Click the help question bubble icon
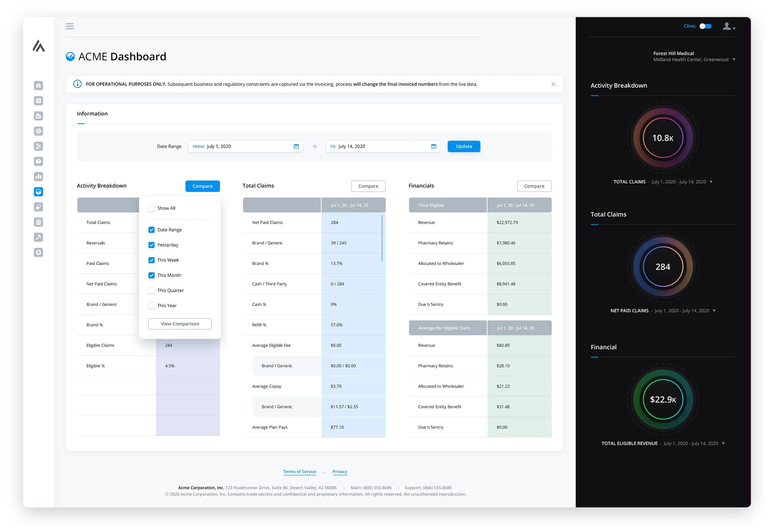Screen dimensions: 769x532 38,161
